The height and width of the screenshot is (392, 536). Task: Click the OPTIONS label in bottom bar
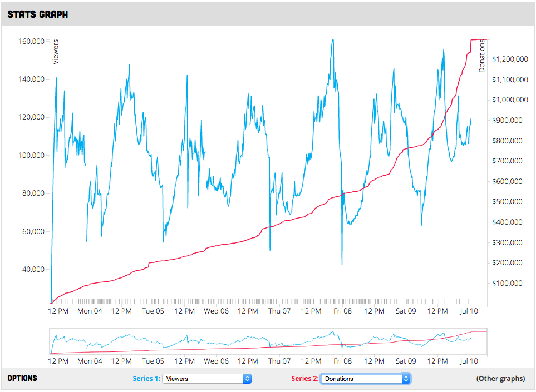point(22,378)
